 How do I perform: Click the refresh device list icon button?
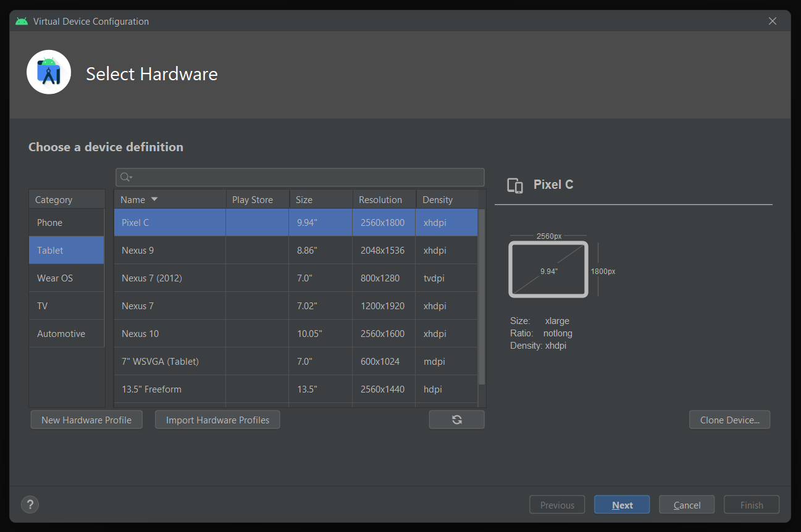pyautogui.click(x=456, y=420)
